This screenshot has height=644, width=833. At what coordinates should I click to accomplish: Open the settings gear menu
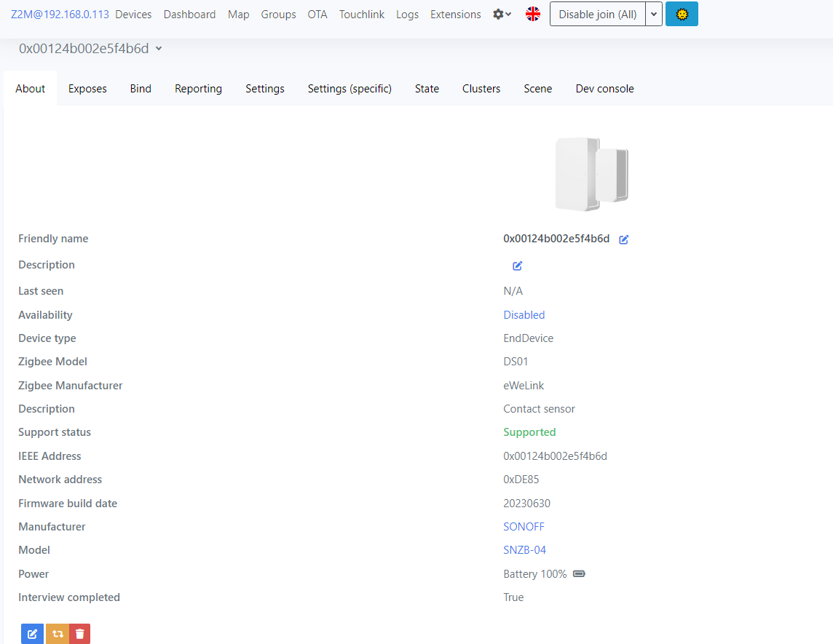tap(502, 15)
